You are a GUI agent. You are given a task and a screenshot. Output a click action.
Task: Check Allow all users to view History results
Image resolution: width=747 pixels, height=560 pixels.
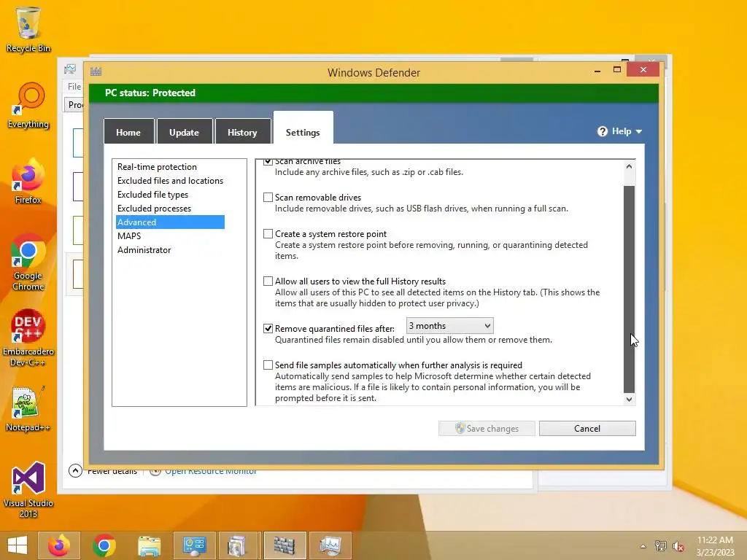point(268,281)
